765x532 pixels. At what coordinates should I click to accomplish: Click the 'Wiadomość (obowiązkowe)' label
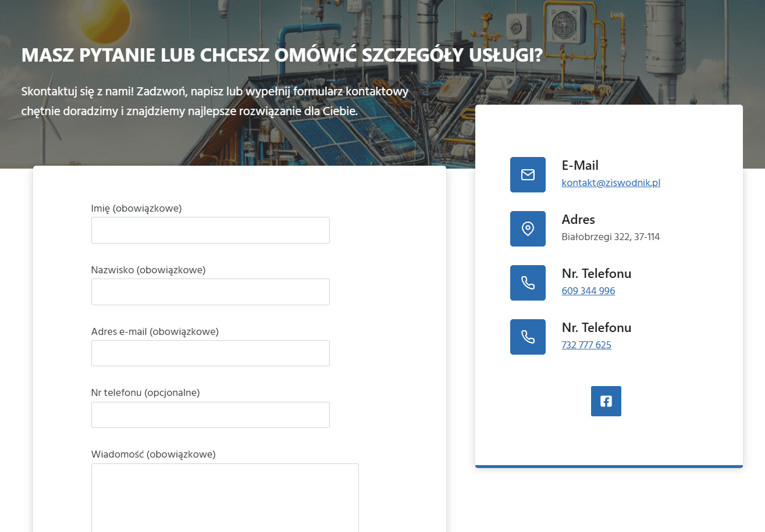pos(154,454)
